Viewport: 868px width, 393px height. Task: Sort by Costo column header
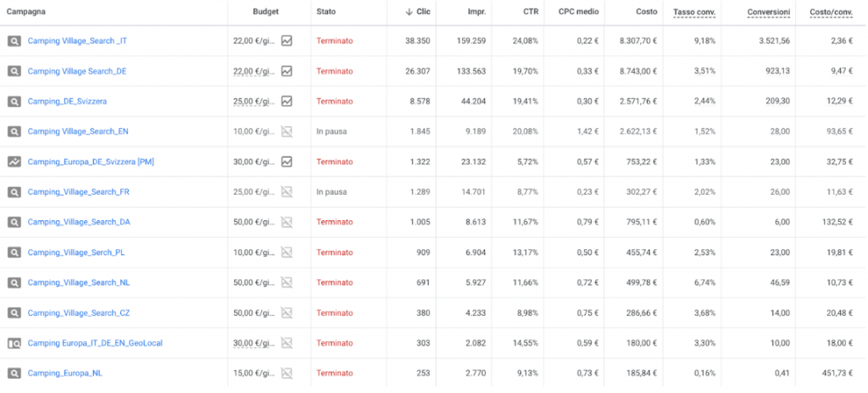click(x=645, y=12)
